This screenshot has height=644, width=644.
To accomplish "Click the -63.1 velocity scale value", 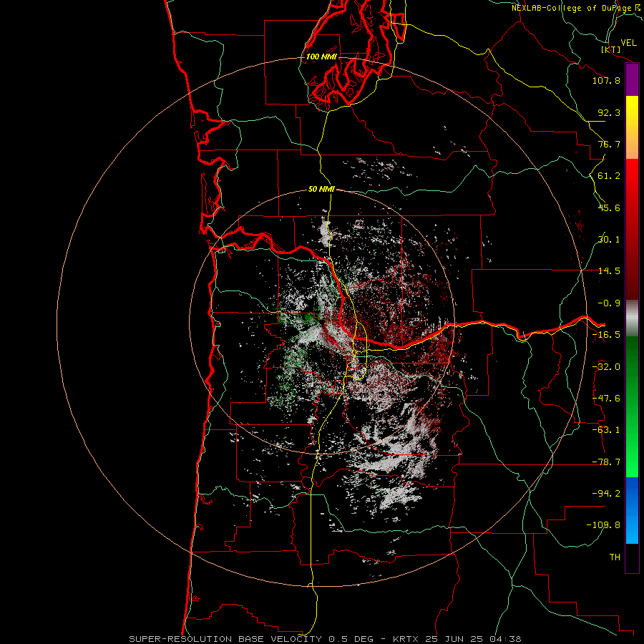I will (x=606, y=430).
